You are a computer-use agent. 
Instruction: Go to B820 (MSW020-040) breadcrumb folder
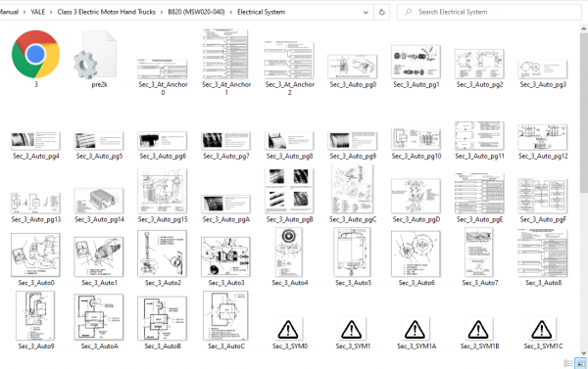[196, 12]
